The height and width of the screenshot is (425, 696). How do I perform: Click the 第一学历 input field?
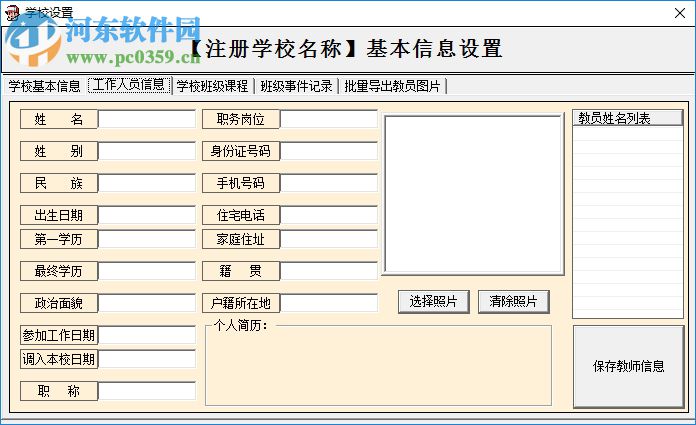146,239
